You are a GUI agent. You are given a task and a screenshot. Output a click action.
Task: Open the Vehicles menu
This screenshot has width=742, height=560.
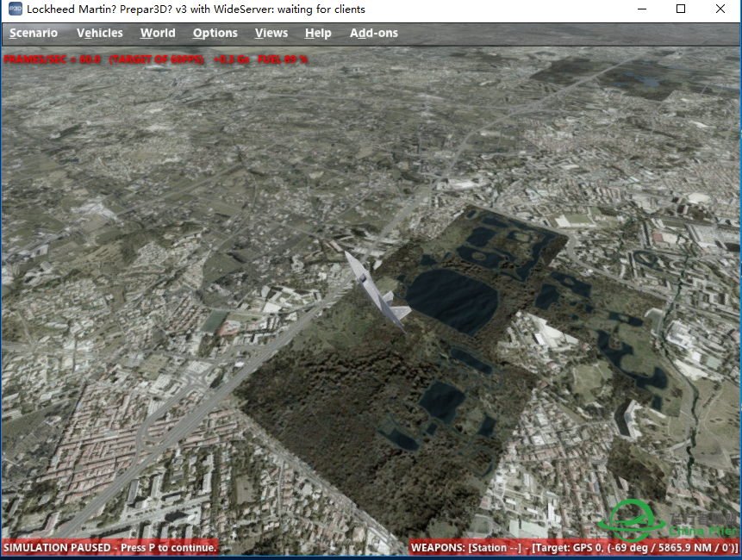99,33
